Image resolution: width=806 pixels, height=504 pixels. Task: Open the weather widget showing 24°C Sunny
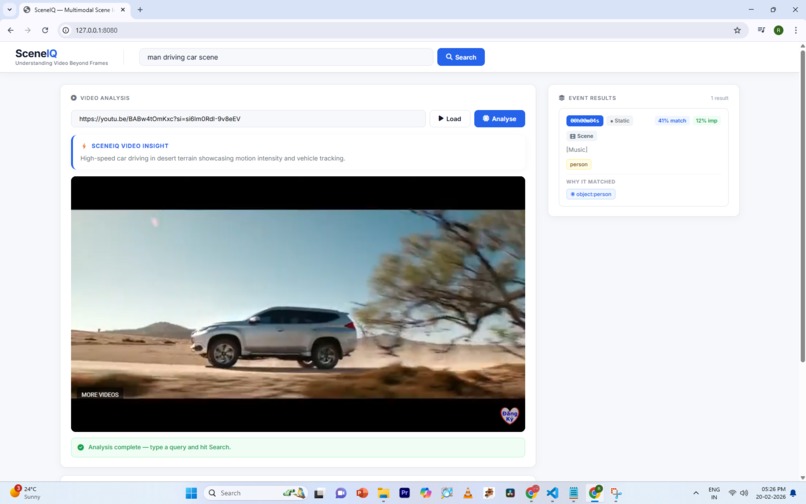[x=25, y=493]
